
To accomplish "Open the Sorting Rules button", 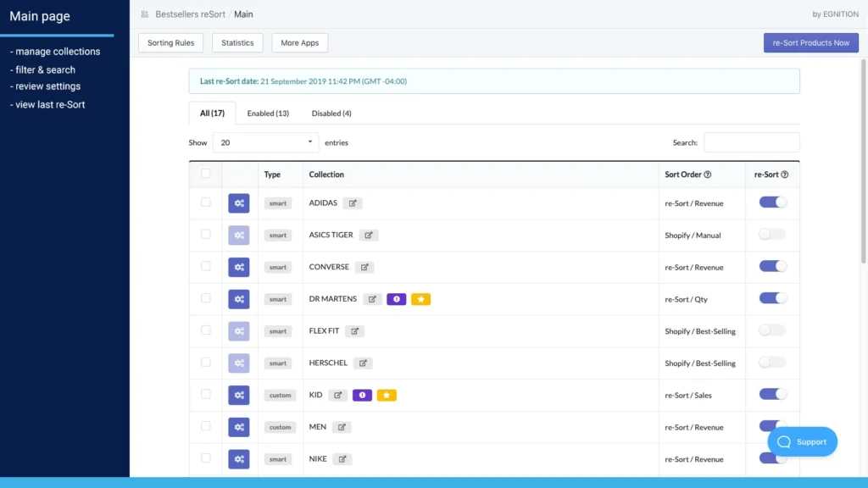I will [170, 42].
